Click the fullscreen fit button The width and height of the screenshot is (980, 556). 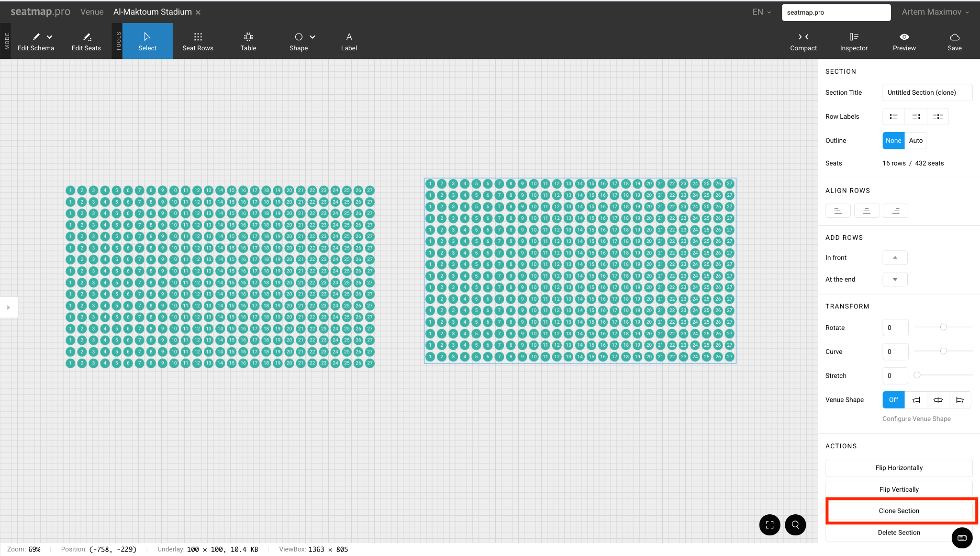769,524
